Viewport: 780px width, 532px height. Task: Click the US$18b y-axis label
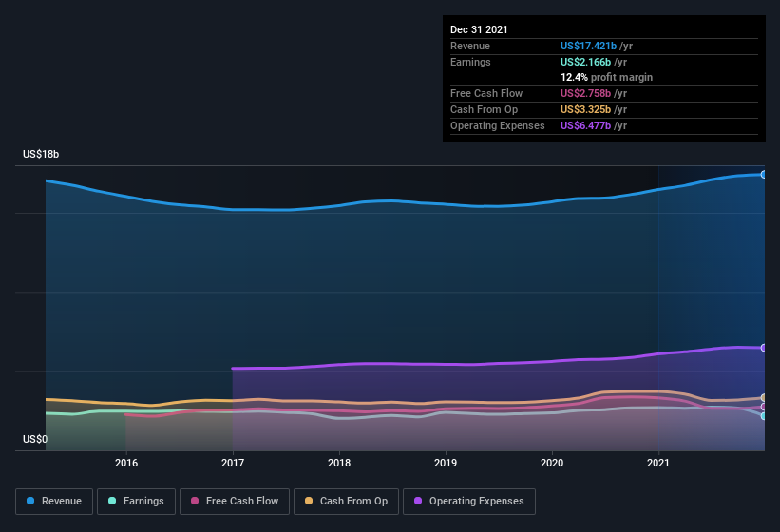point(41,154)
